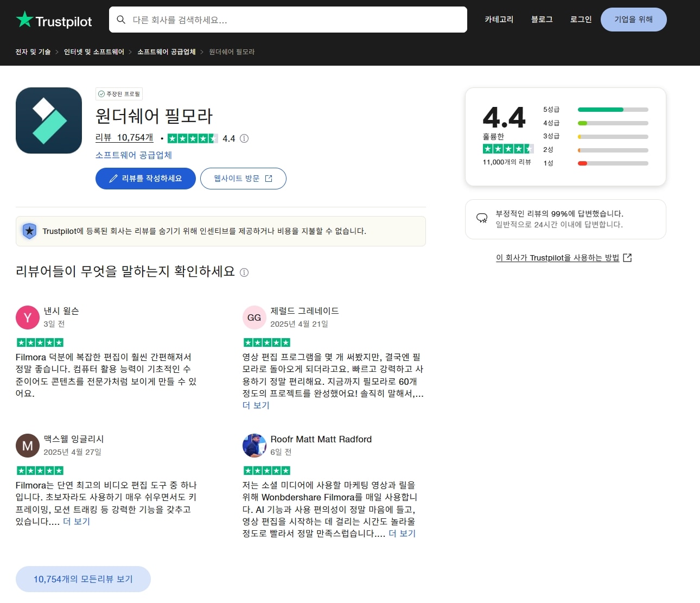
Task: Click Roofr Matt Radford's five-star rating
Action: (x=267, y=471)
